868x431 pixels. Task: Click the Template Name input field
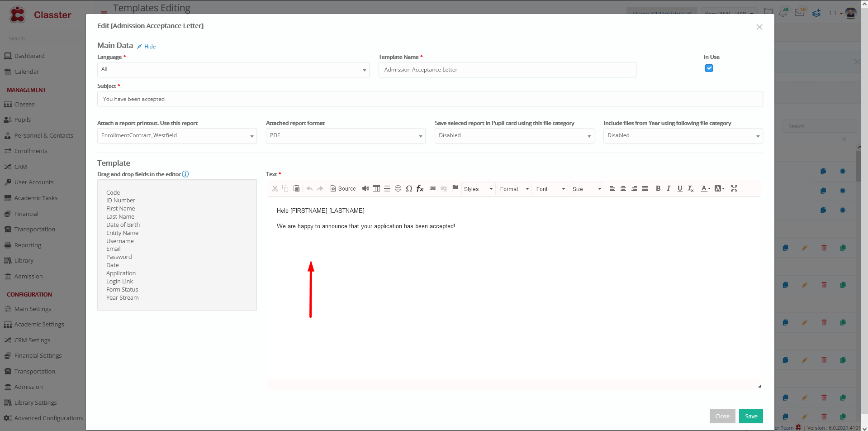pos(507,70)
